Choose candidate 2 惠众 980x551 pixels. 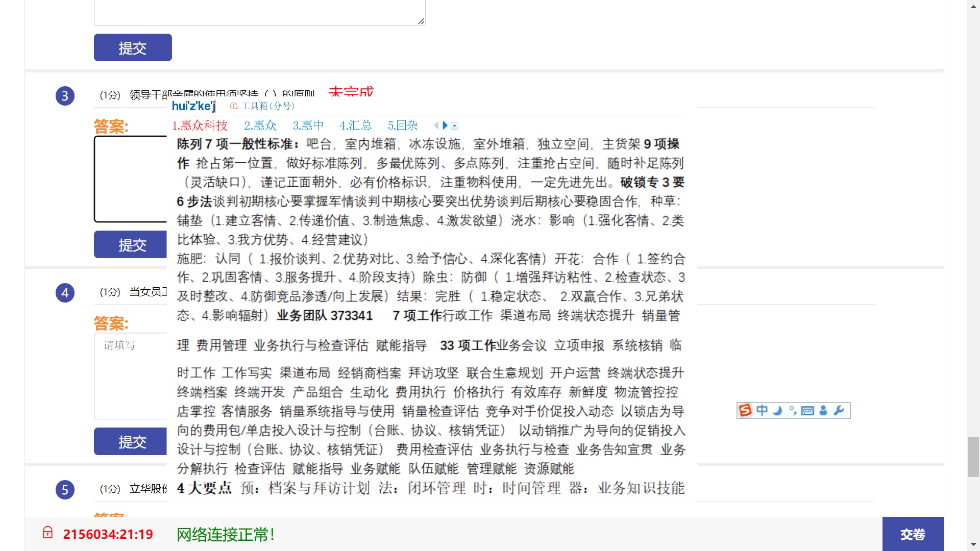click(260, 126)
